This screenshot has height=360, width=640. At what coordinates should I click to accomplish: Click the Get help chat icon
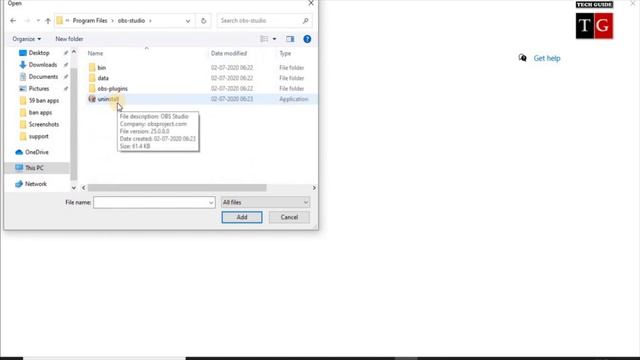tap(522, 58)
